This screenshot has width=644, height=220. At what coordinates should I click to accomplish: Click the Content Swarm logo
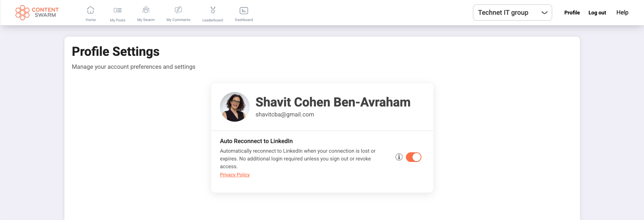(x=37, y=13)
